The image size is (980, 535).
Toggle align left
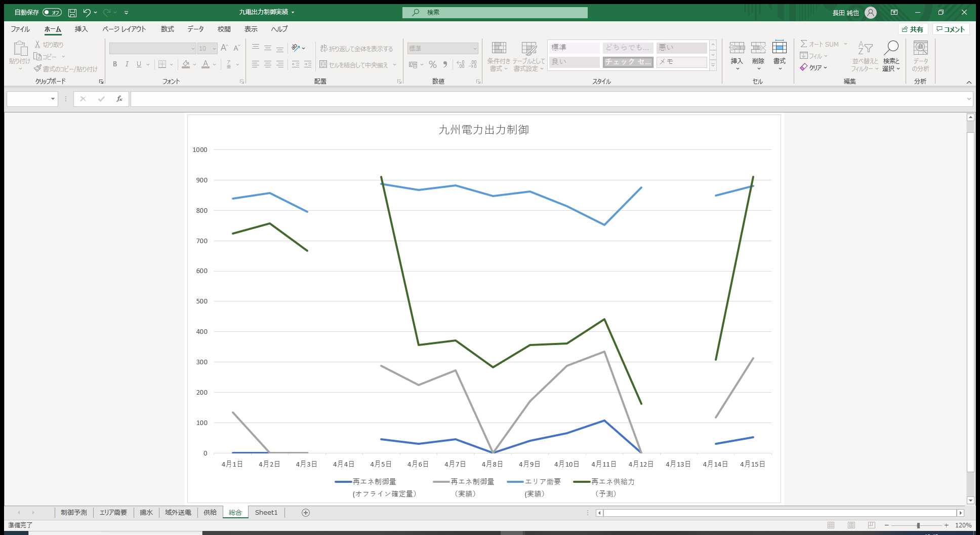click(255, 64)
